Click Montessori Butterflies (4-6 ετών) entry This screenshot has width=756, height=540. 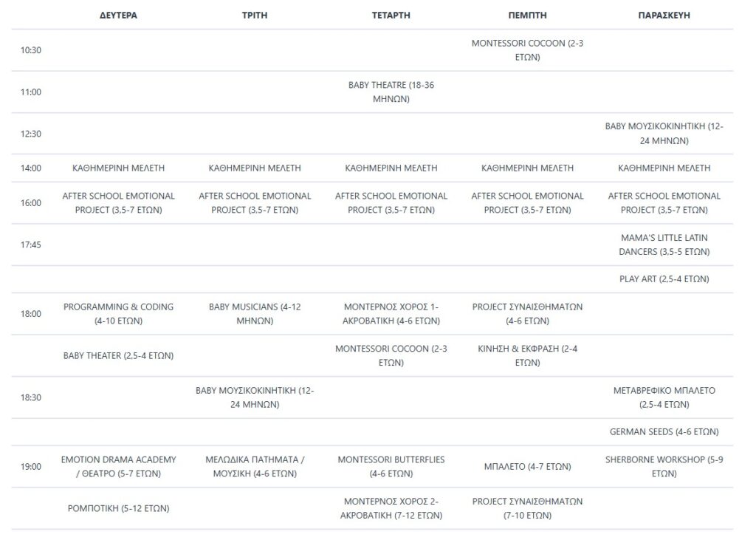[391, 466]
